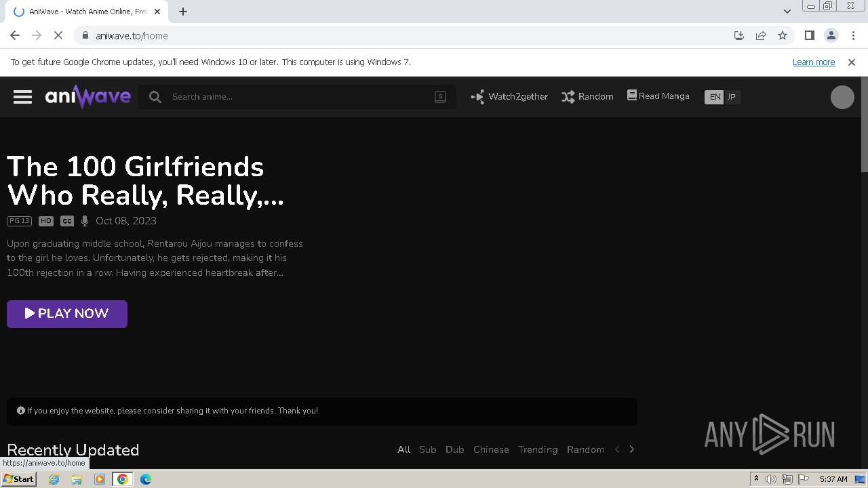Image resolution: width=868 pixels, height=488 pixels.
Task: Switch title language to JP
Action: [732, 97]
